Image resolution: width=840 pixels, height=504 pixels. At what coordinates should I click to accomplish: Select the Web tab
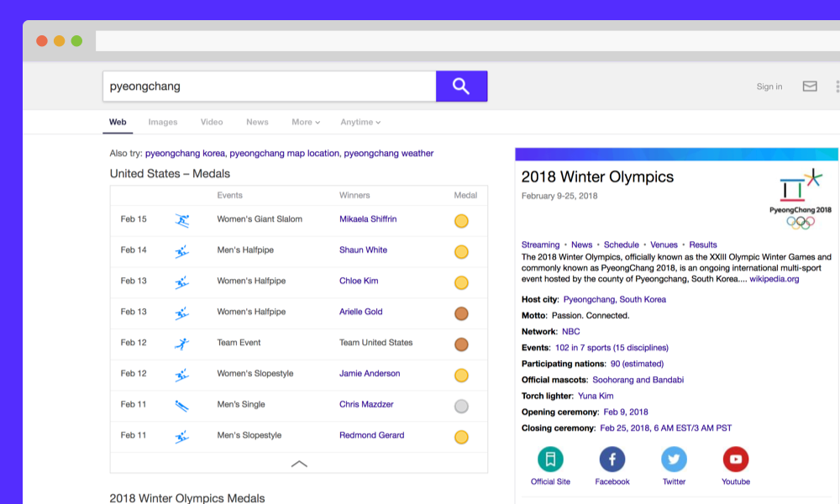coord(118,122)
